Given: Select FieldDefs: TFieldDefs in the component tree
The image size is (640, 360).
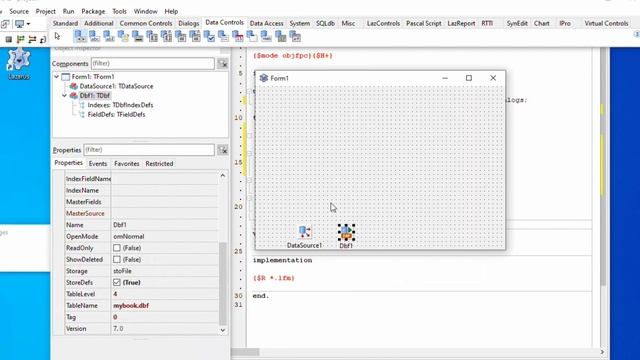Looking at the screenshot, I should click(116, 114).
